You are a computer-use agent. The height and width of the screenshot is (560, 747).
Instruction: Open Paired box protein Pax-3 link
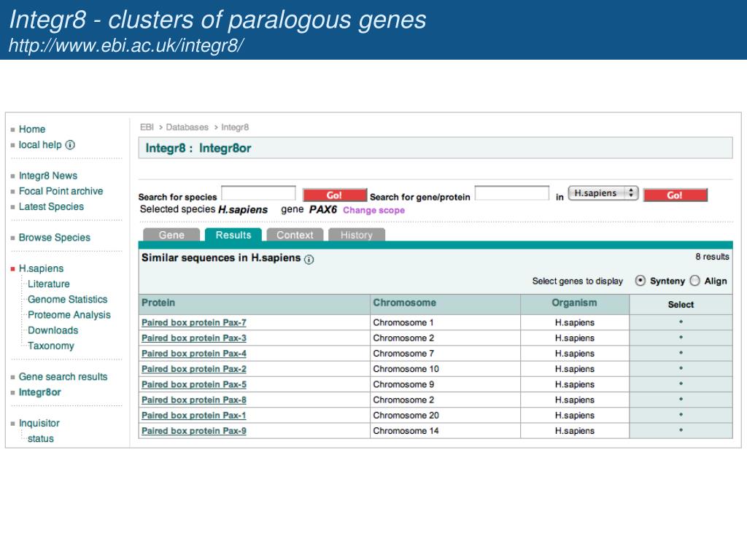pyautogui.click(x=194, y=338)
